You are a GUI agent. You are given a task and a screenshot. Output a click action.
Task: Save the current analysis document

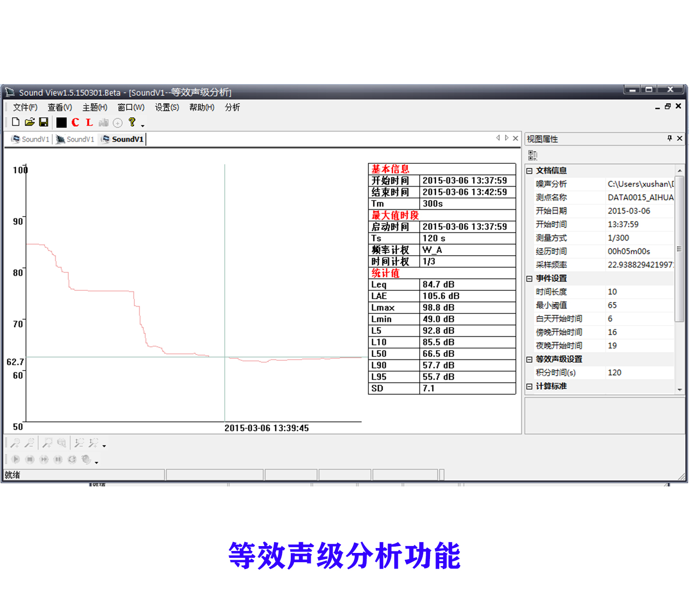[x=43, y=122]
